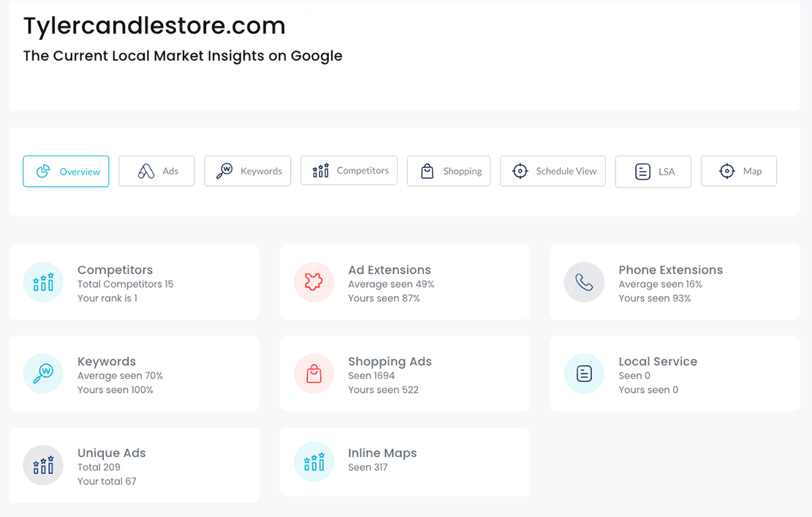The image size is (812, 517).
Task: Click the Inline Maps chart icon
Action: 314,462
